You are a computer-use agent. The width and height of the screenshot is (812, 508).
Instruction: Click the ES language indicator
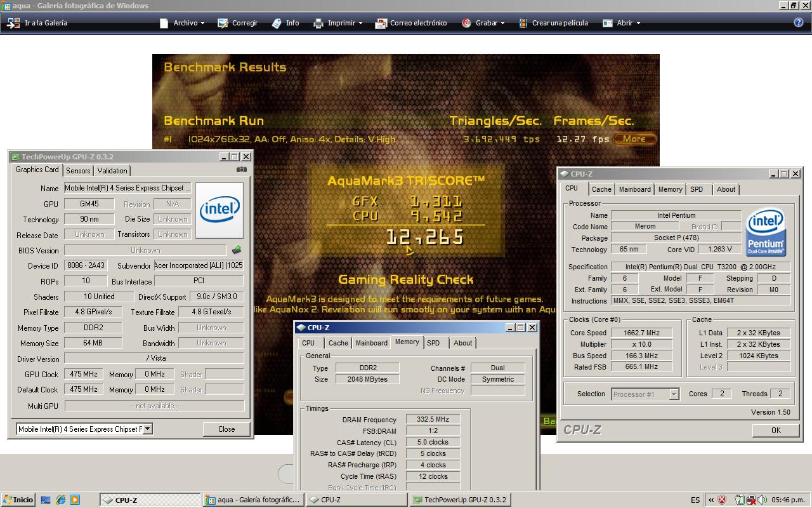coord(695,500)
